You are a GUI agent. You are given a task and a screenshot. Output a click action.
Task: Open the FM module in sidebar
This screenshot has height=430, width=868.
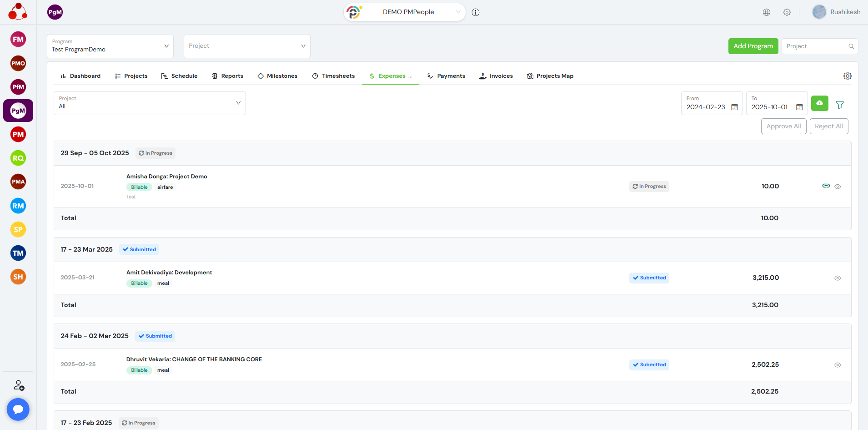[18, 40]
